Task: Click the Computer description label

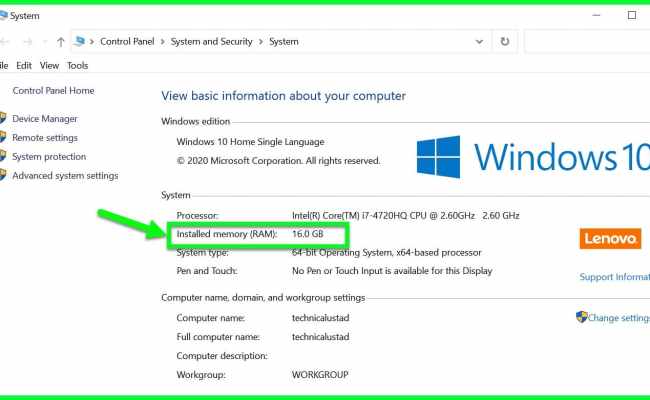Action: pyautogui.click(x=222, y=356)
